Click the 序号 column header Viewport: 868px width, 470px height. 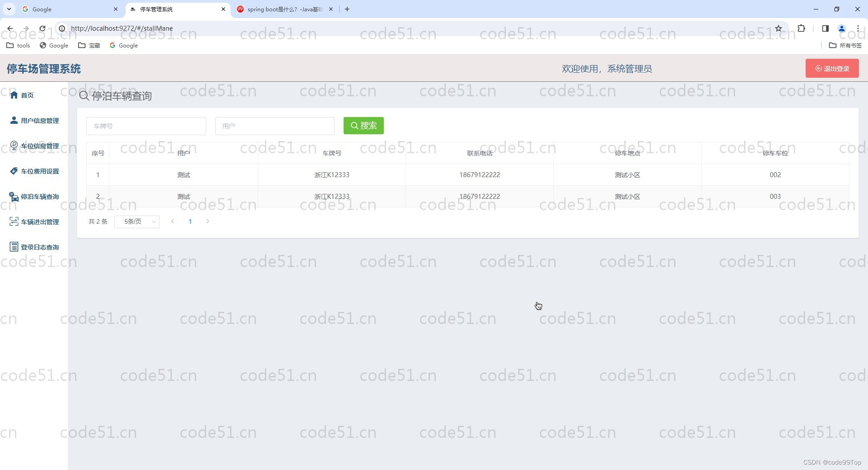pyautogui.click(x=98, y=153)
